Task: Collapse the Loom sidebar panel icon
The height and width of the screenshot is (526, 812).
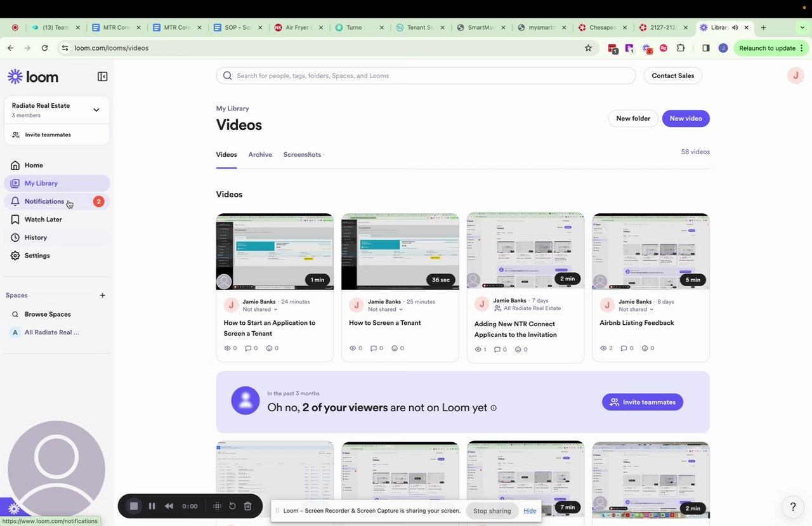Action: tap(102, 77)
